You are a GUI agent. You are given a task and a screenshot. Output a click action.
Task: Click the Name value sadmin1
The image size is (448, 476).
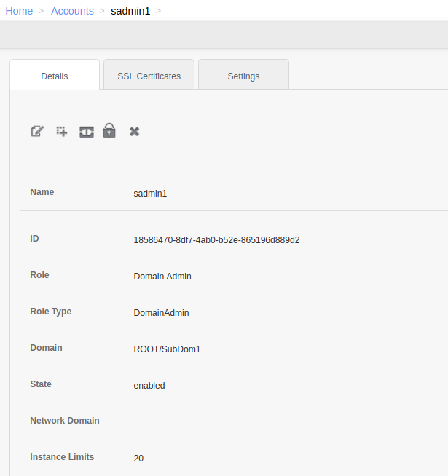pos(150,194)
